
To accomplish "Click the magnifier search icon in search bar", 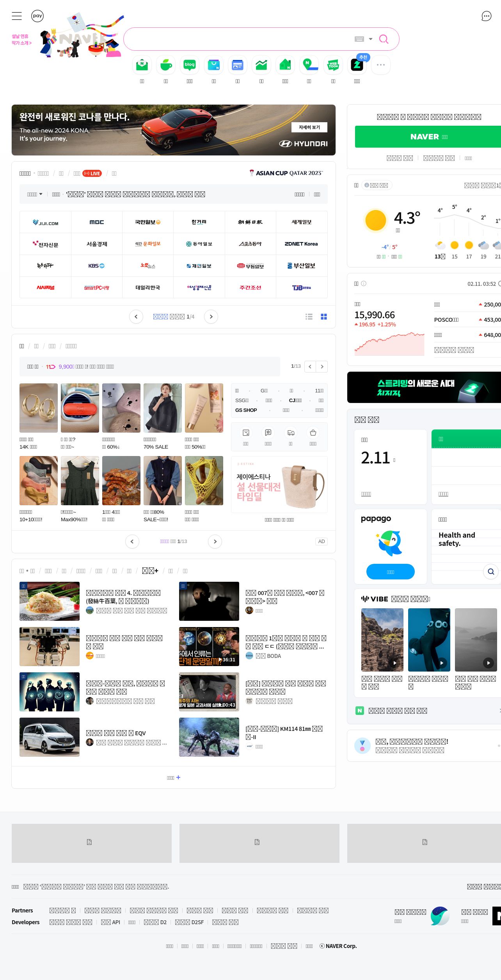I will (384, 39).
